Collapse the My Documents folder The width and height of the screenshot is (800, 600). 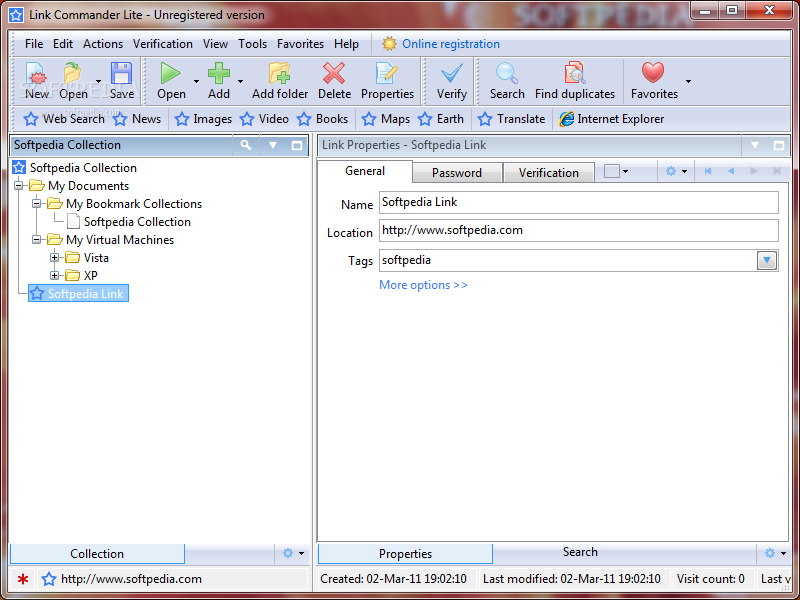(x=19, y=185)
